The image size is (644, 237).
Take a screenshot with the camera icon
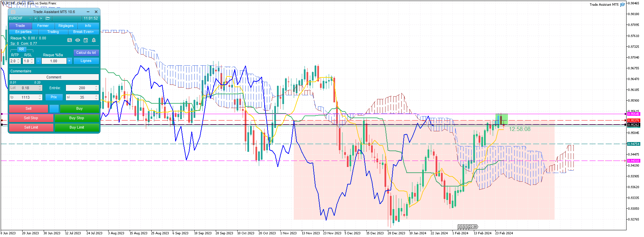pos(13,12)
